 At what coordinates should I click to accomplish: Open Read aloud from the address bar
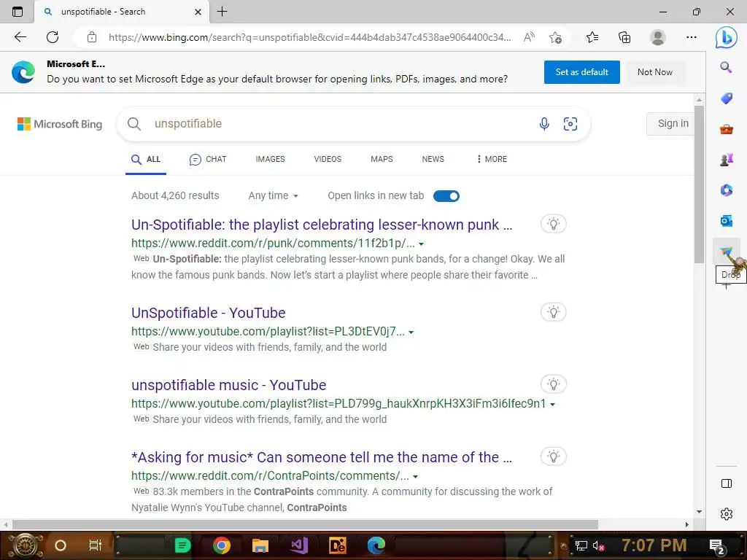[529, 37]
